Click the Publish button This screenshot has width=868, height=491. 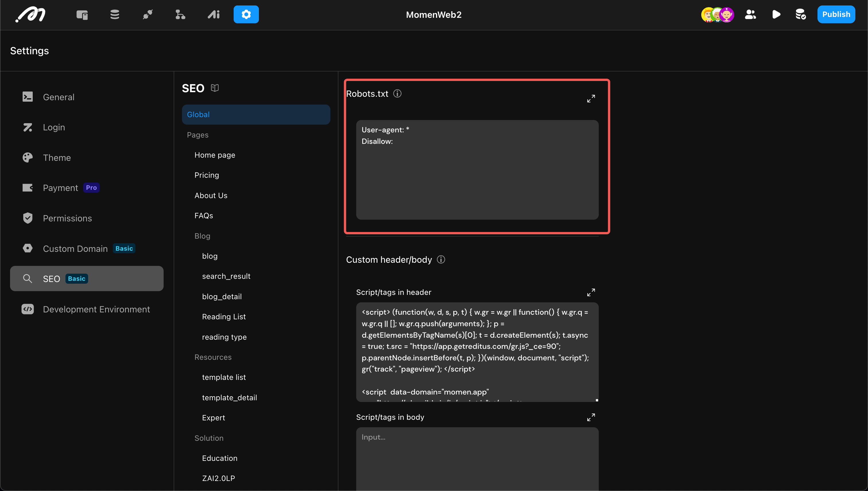[x=836, y=15]
